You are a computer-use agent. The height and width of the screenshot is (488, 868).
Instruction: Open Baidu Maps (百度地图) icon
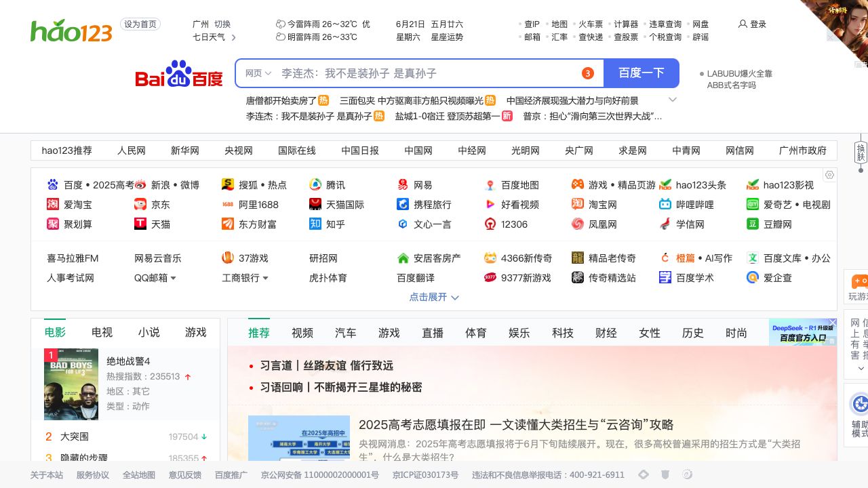pyautogui.click(x=490, y=185)
